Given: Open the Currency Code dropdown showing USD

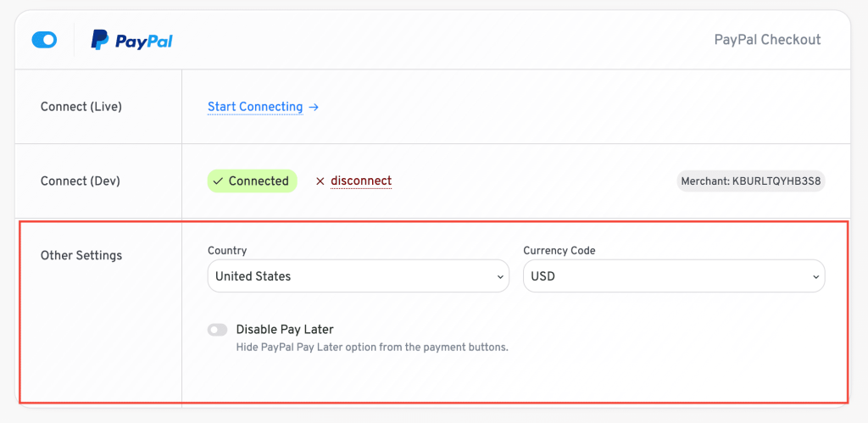Looking at the screenshot, I should (x=674, y=276).
